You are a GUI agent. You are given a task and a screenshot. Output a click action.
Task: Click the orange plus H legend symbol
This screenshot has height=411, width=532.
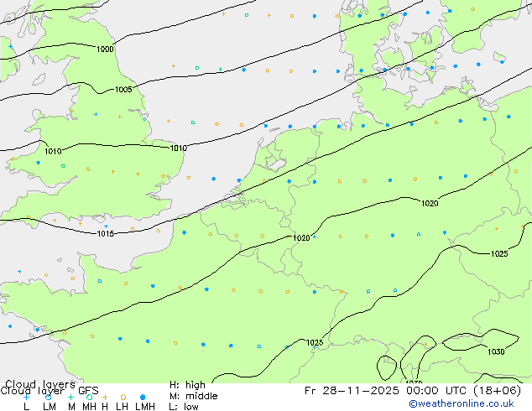click(x=105, y=397)
